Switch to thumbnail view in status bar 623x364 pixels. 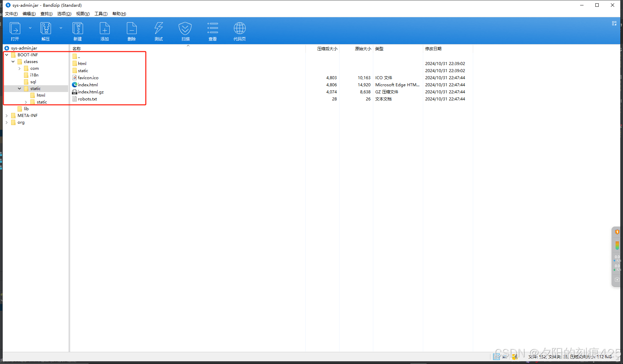pyautogui.click(x=505, y=357)
